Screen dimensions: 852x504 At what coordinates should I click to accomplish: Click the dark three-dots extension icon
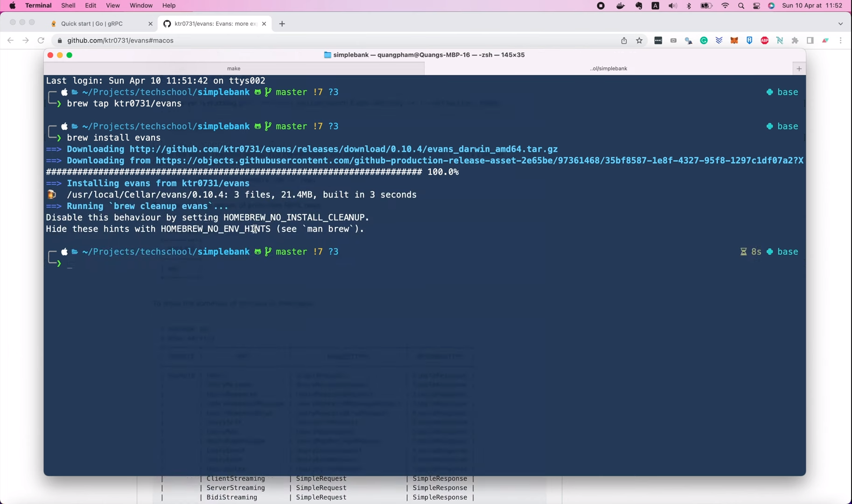point(658,41)
